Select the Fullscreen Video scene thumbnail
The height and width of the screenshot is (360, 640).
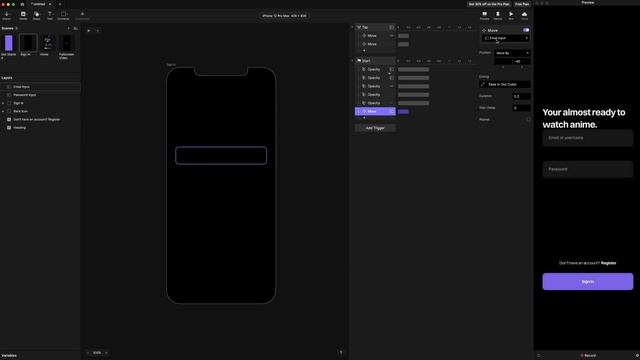coord(67,43)
